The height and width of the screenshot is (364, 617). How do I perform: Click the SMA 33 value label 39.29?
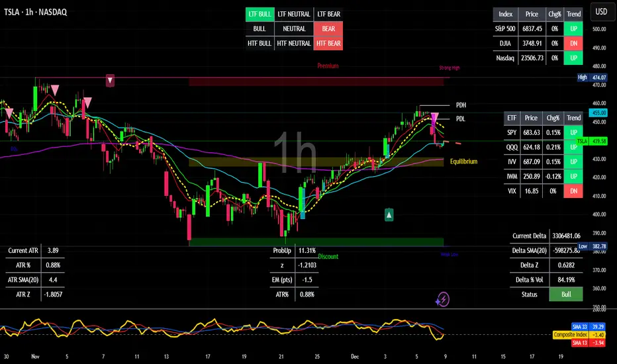(589, 327)
